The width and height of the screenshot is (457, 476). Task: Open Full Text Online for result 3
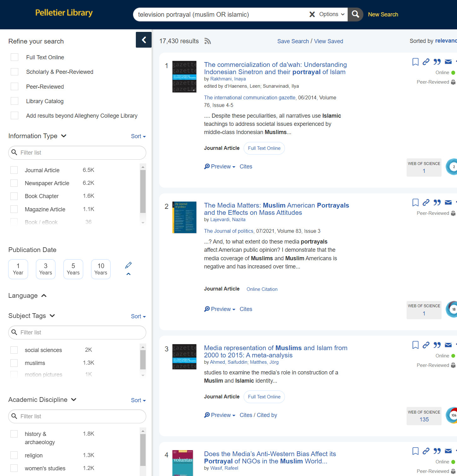pyautogui.click(x=264, y=397)
